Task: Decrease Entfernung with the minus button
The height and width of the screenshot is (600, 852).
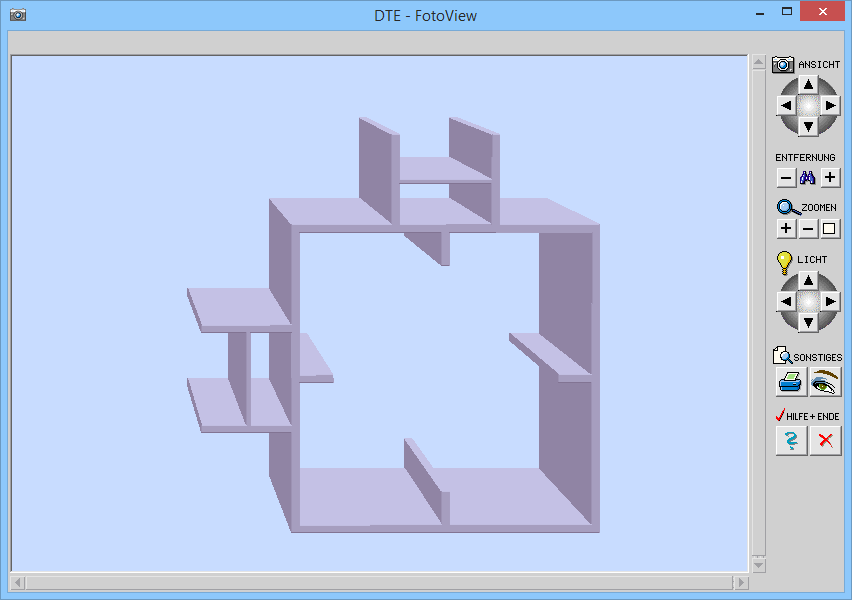Action: [x=786, y=178]
